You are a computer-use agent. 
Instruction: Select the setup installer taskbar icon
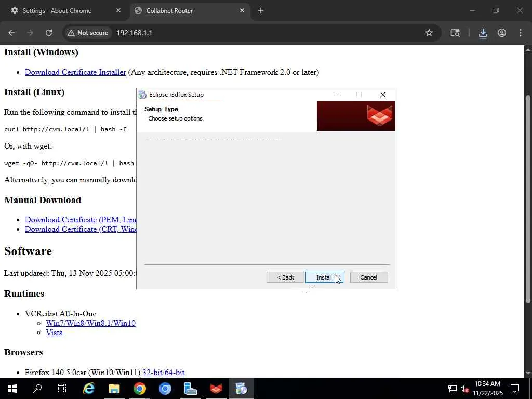pos(241,389)
